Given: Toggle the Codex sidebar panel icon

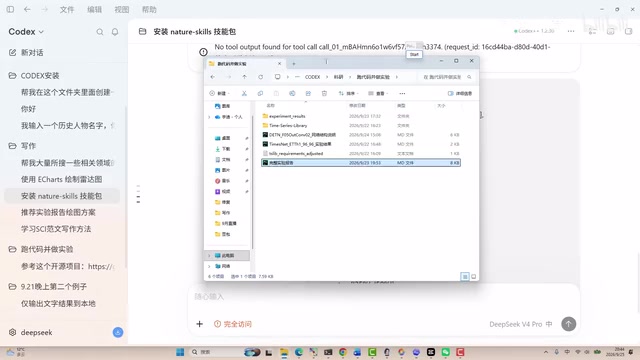Looking at the screenshot, I should pyautogui.click(x=10, y=9).
